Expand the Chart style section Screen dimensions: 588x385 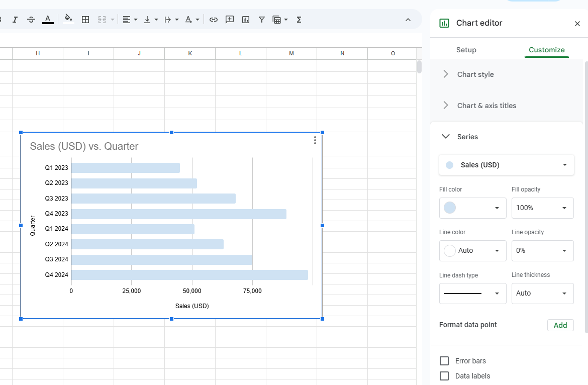coord(475,74)
